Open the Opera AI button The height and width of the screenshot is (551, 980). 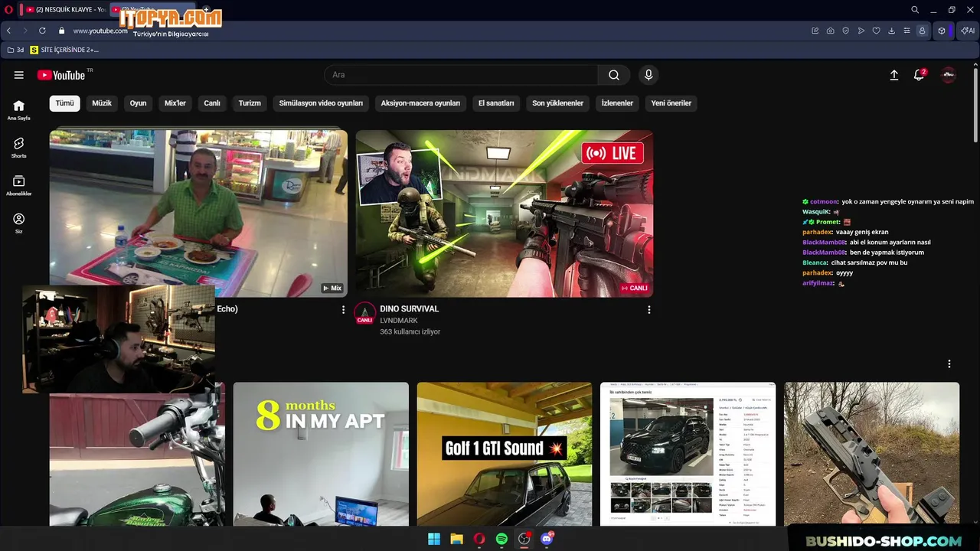tap(969, 31)
